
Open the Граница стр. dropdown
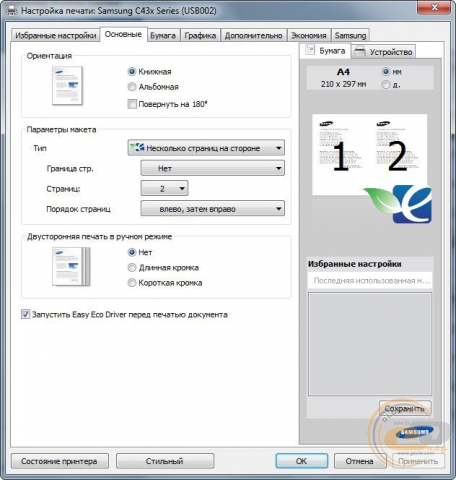[213, 168]
